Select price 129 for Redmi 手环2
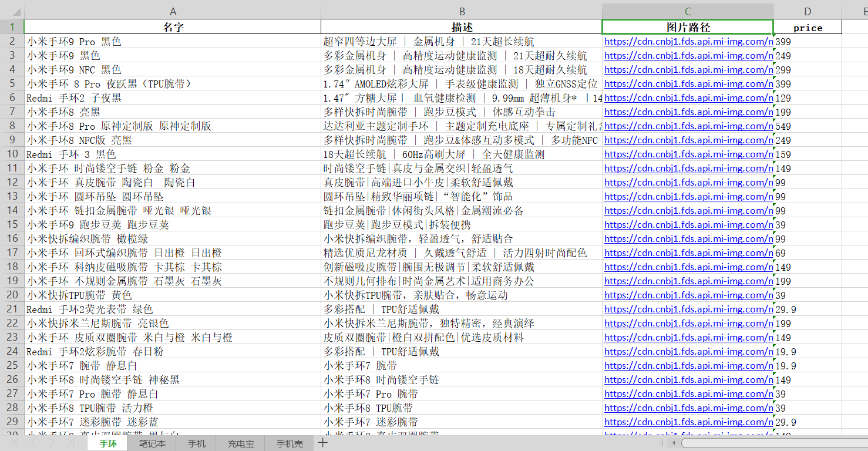868x451 pixels. [x=808, y=97]
